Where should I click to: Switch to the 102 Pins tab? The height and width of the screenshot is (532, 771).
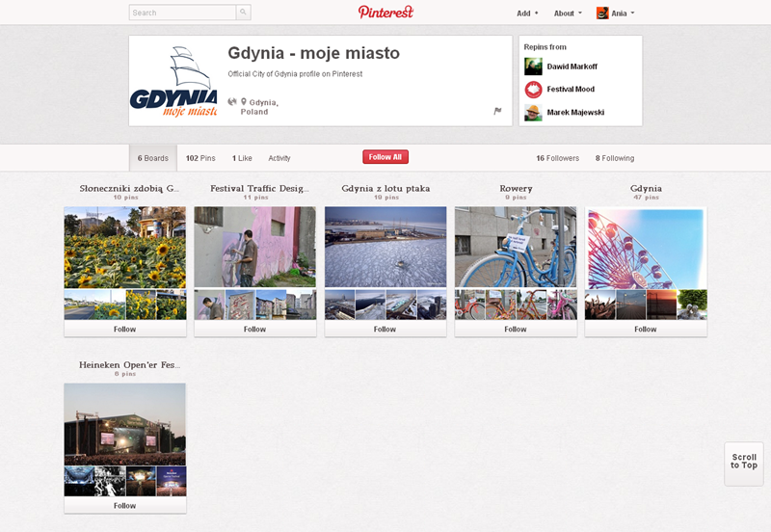200,158
